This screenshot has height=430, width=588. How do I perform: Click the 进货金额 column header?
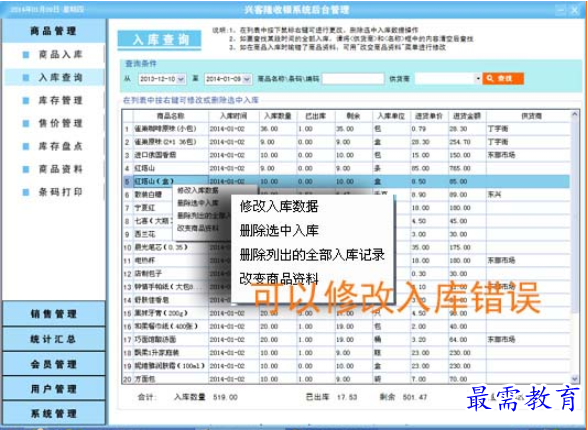(467, 116)
